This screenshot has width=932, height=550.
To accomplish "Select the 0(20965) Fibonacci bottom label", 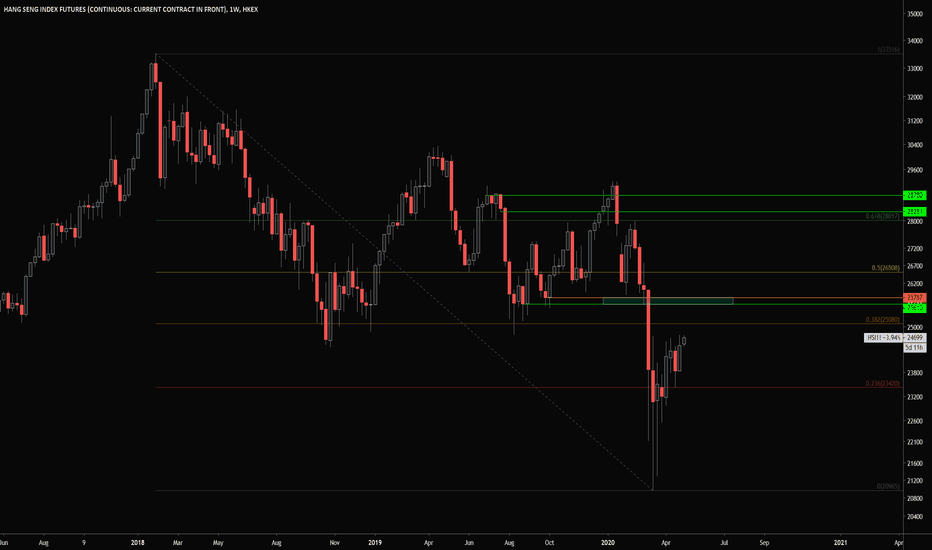I will (888, 486).
